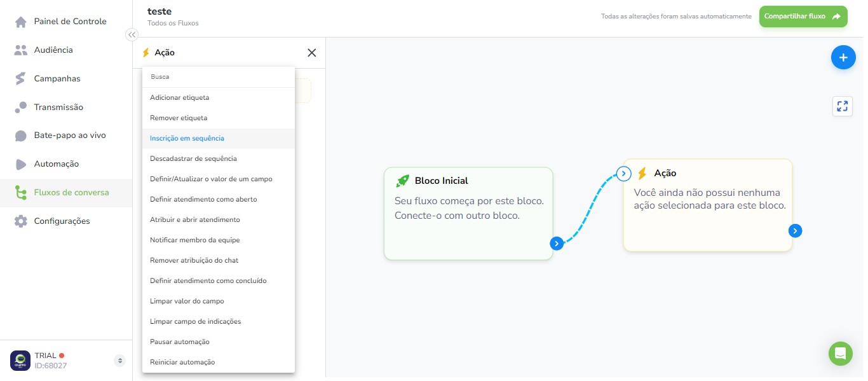This screenshot has width=868, height=381.
Task: Click the lightning bolt icon in Ação panel header
Action: pyautogui.click(x=146, y=53)
